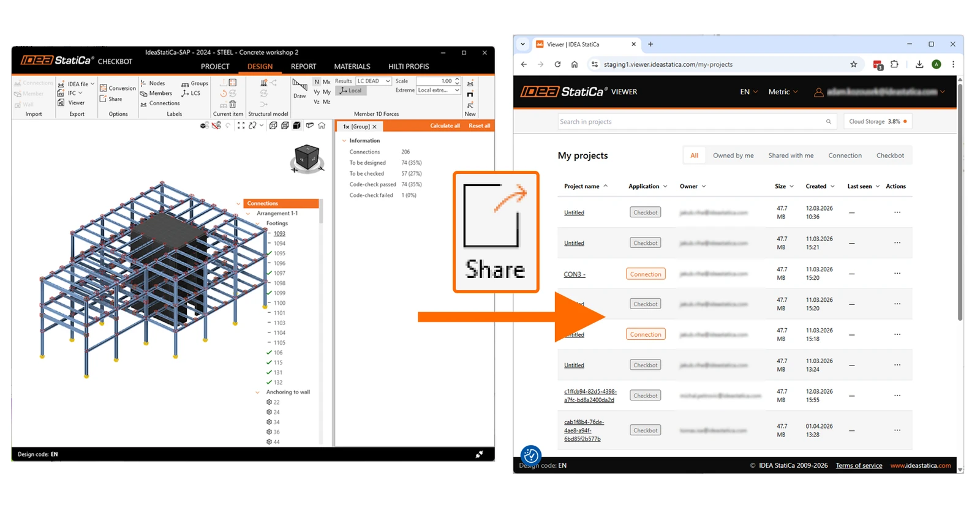Select the Draw forces tool
The image size is (980, 510).
point(300,88)
